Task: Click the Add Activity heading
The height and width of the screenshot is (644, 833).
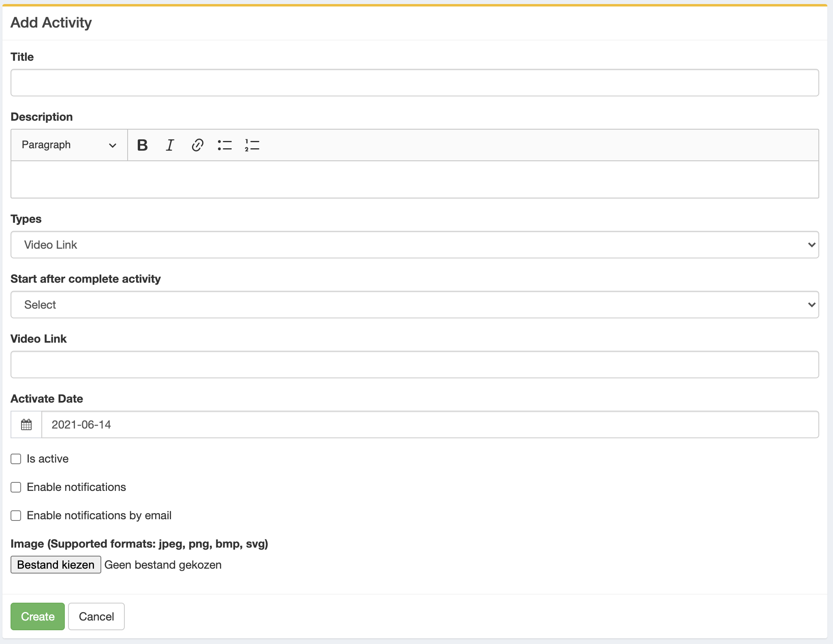Action: tap(51, 23)
